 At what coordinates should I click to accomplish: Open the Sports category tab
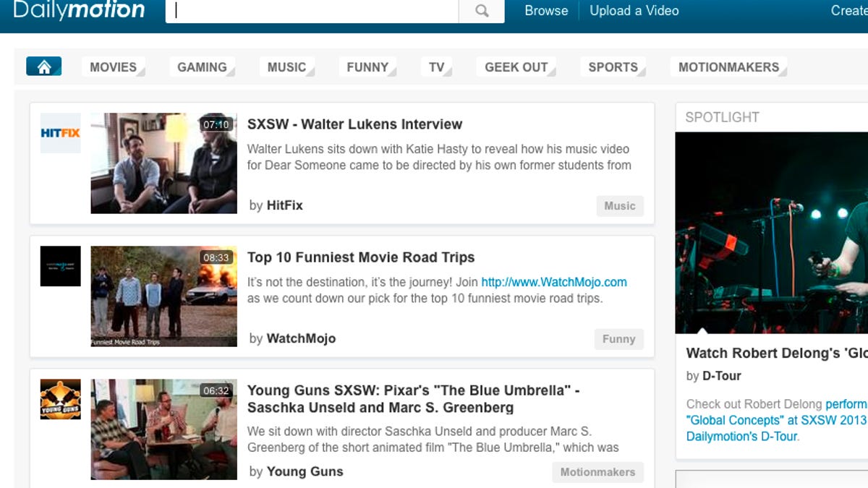click(x=613, y=67)
